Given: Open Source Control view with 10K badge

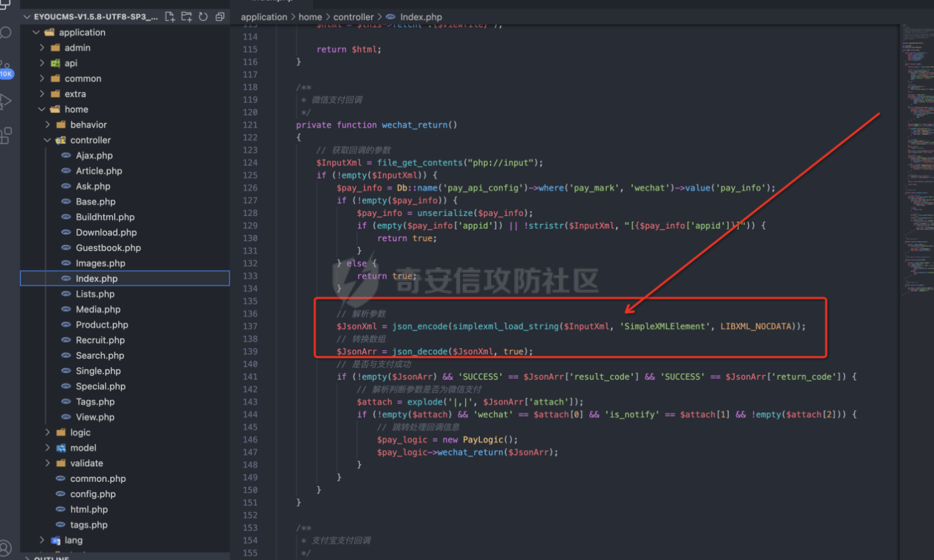Looking at the screenshot, I should point(6,69).
